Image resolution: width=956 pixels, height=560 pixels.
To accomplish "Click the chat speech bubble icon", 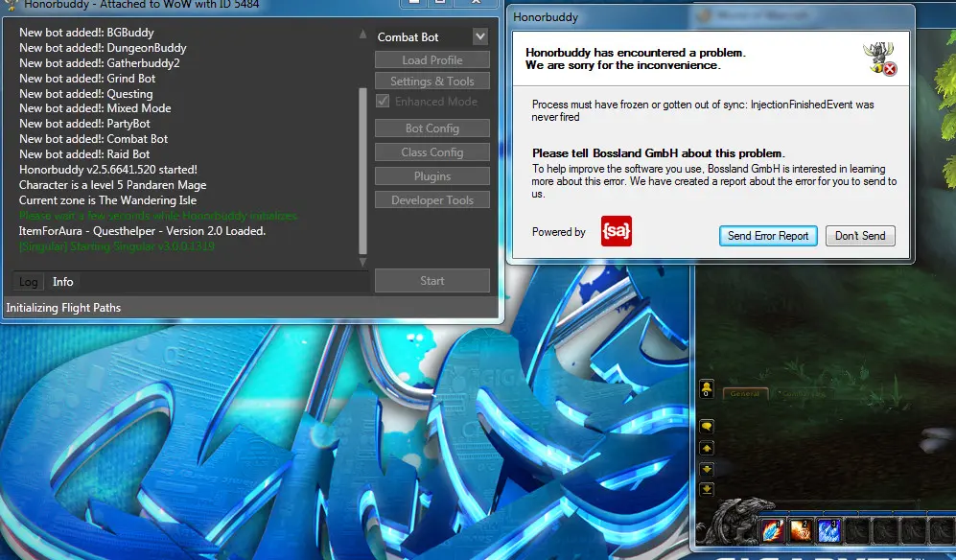I will pyautogui.click(x=707, y=426).
